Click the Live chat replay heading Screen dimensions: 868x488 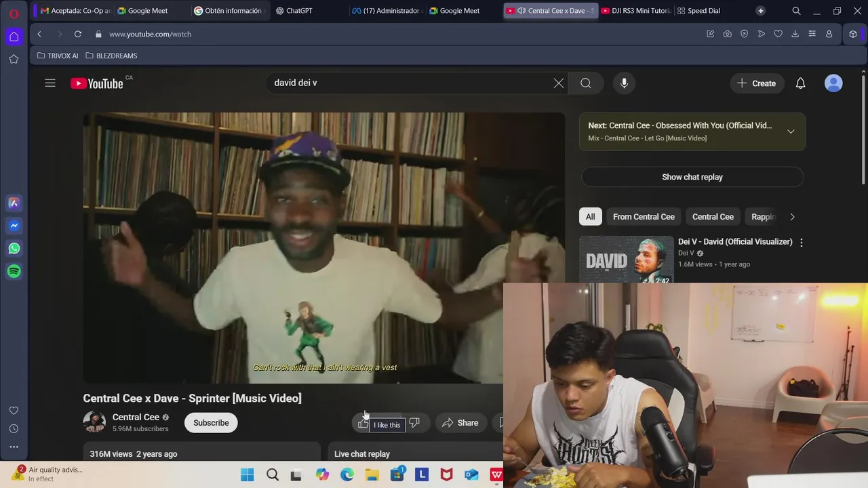(x=362, y=454)
